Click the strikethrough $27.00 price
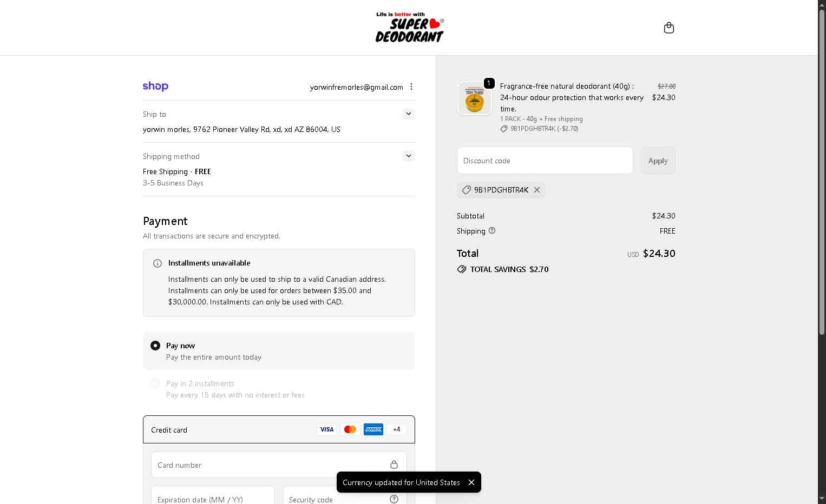 666,86
